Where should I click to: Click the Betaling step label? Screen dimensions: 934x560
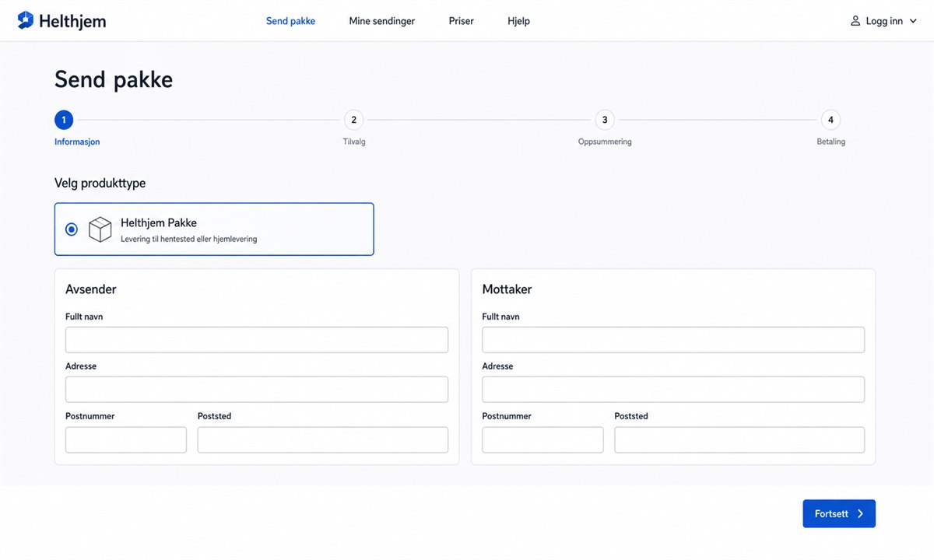tap(831, 142)
